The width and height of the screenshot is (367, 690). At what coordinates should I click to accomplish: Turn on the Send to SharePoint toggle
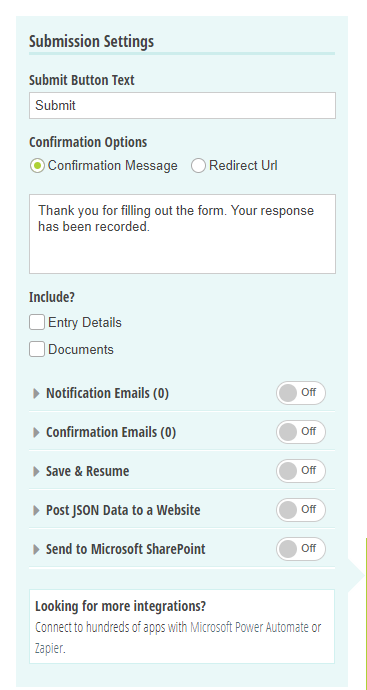click(x=301, y=549)
